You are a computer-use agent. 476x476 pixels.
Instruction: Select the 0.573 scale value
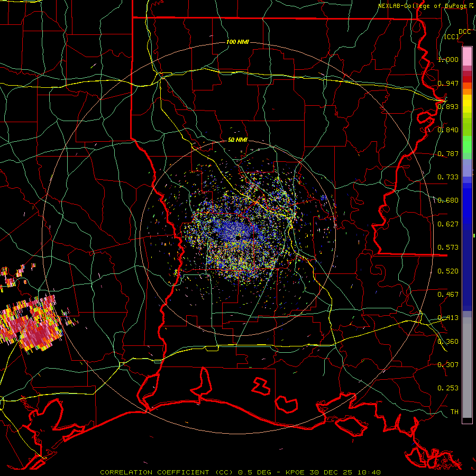(x=448, y=248)
